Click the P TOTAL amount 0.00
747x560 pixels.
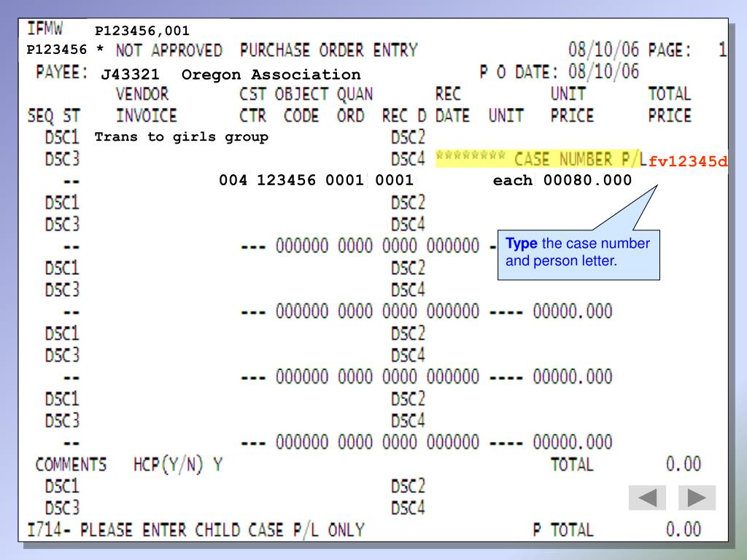point(683,529)
